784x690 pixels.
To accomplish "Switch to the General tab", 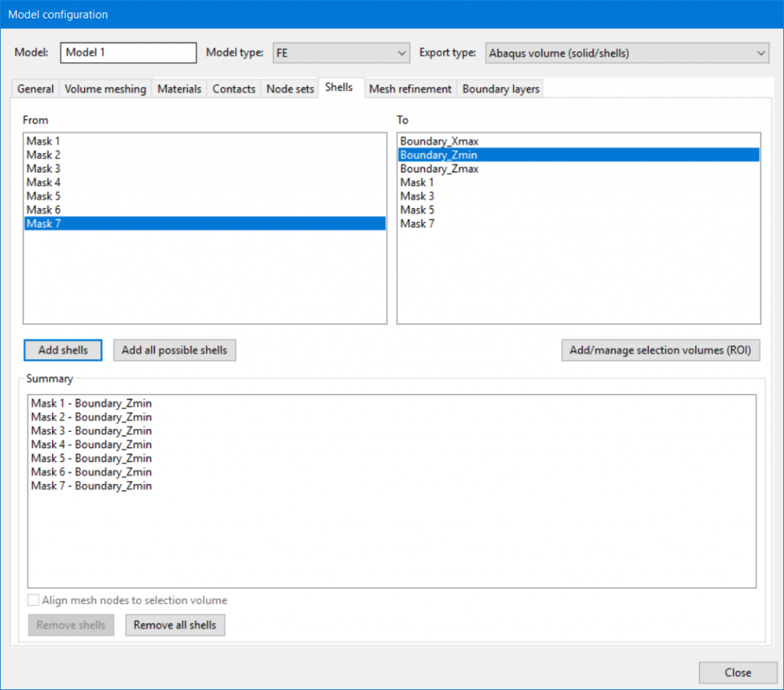I will coord(35,89).
